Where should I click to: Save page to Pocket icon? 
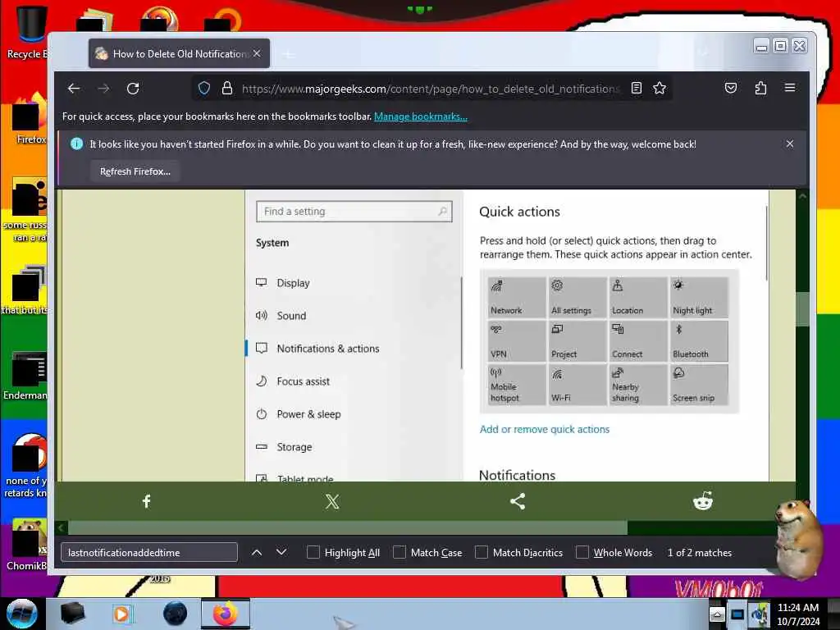coord(731,88)
